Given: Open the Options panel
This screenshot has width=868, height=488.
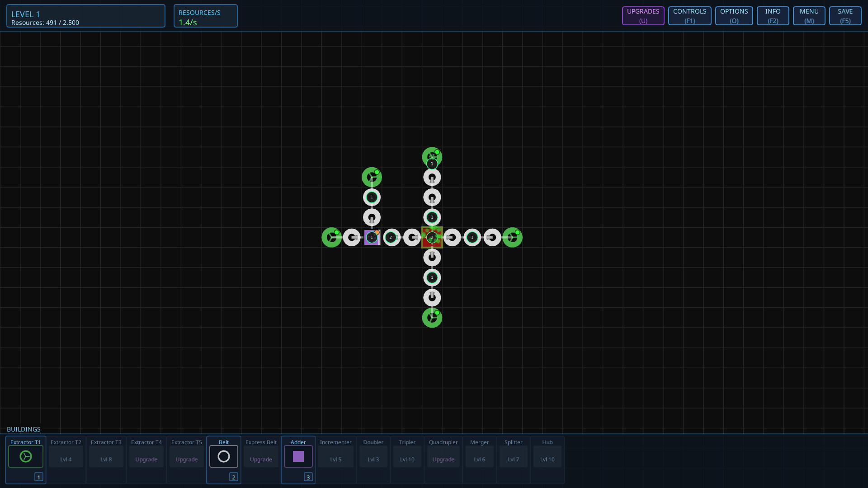Looking at the screenshot, I should tap(733, 15).
